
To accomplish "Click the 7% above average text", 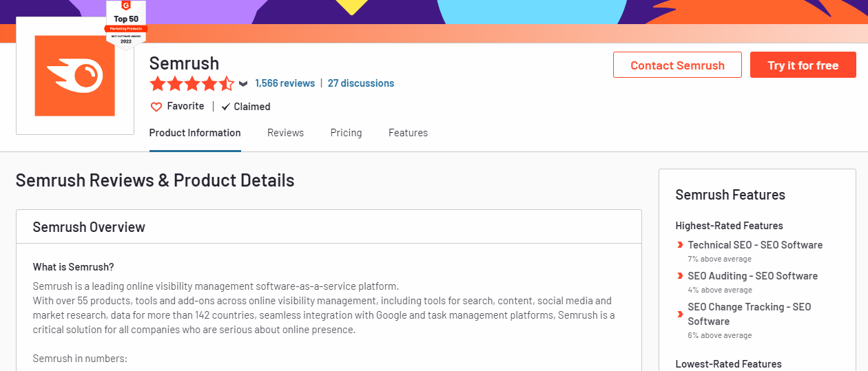I will pyautogui.click(x=719, y=259).
